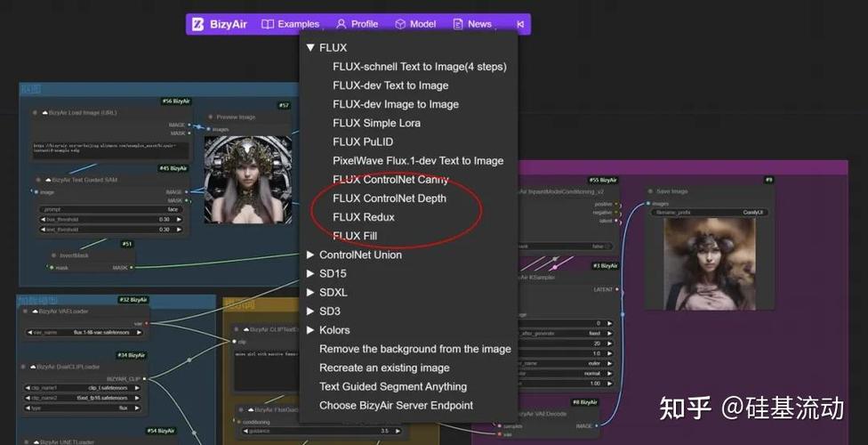This screenshot has width=868, height=445.
Task: Click cloud icon on BizyAir DualCLIPLoader node
Action: [33, 367]
